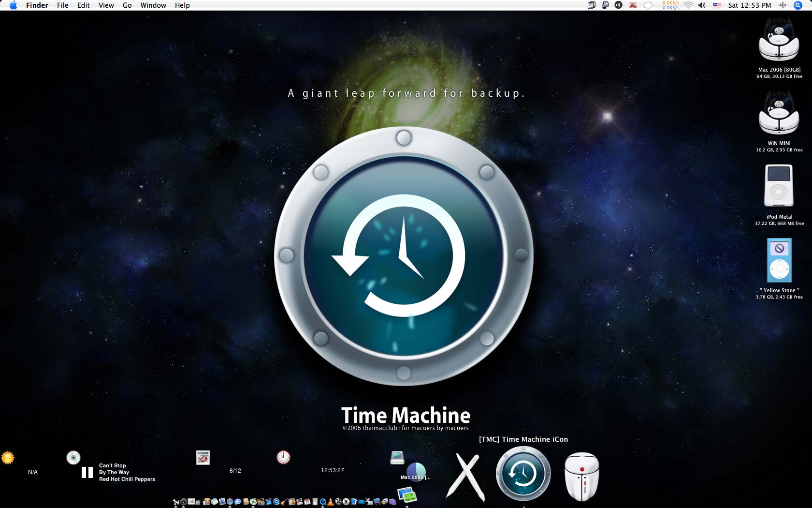812x508 pixels.
Task: Open Dashboard gauge icon in dock
Action: coord(184,502)
